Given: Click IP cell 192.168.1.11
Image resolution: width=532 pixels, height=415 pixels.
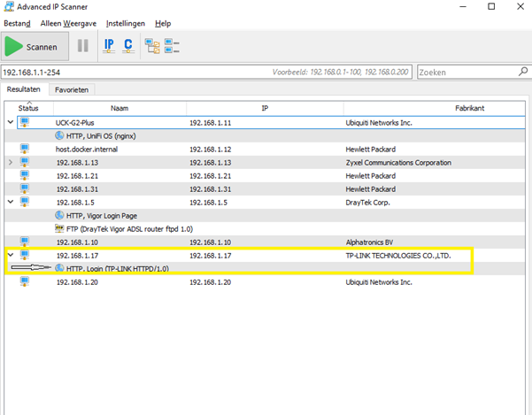Looking at the screenshot, I should [210, 123].
